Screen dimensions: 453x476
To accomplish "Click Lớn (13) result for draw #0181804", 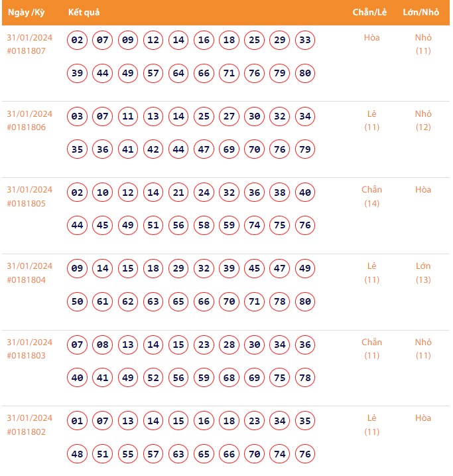I will (423, 273).
